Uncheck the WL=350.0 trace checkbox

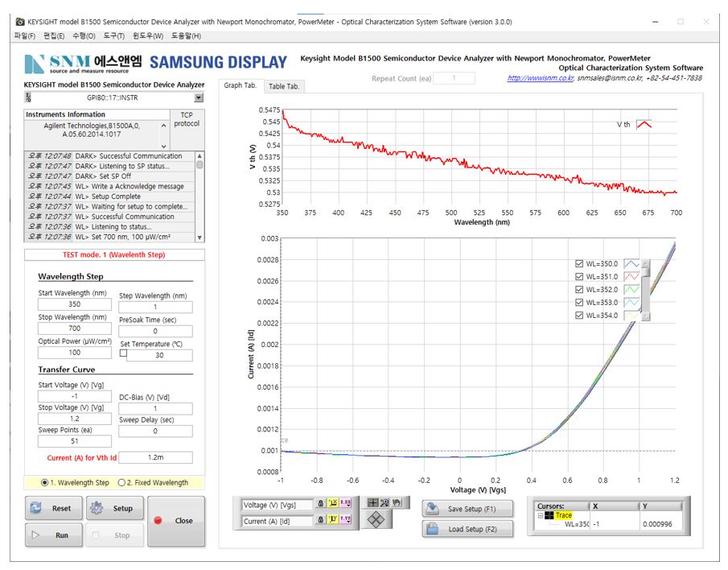coord(579,264)
